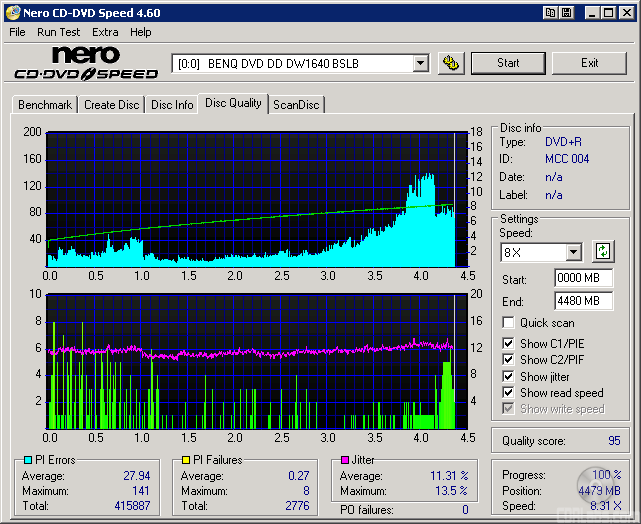This screenshot has width=641, height=524.
Task: Click the drive options icon beside drive selector
Action: (452, 63)
